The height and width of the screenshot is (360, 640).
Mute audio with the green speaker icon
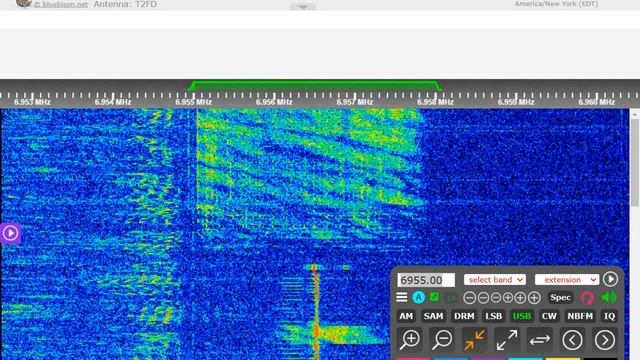609,298
